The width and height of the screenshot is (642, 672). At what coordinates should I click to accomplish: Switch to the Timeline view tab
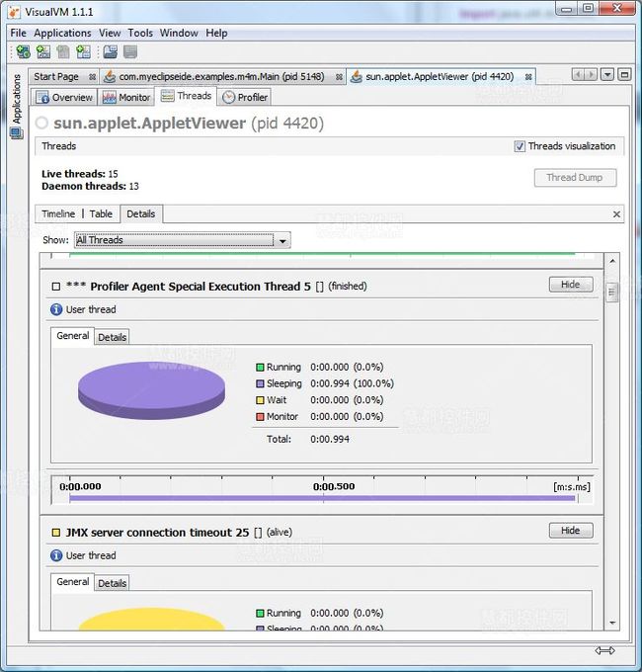tap(58, 213)
